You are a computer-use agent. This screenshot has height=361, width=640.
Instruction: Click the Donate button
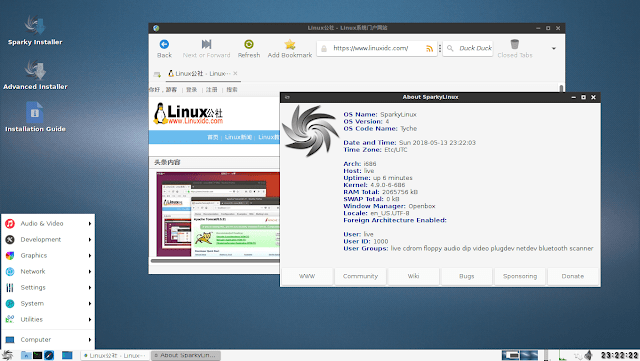573,276
